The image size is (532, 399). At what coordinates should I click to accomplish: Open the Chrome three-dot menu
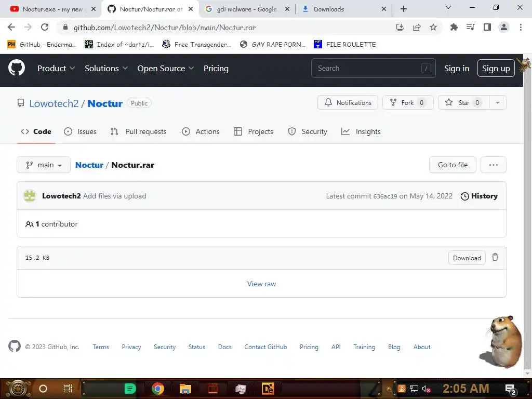521,27
